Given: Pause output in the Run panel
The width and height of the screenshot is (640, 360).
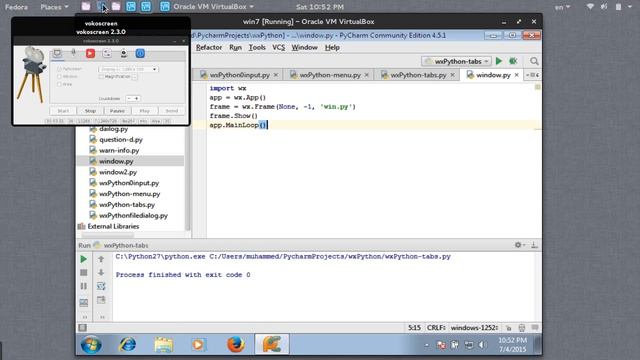Looking at the screenshot, I should pos(84,286).
